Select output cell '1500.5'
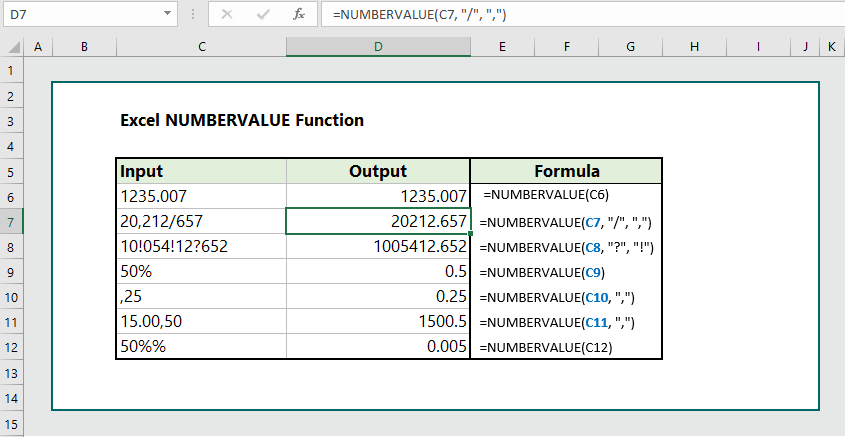 [378, 322]
